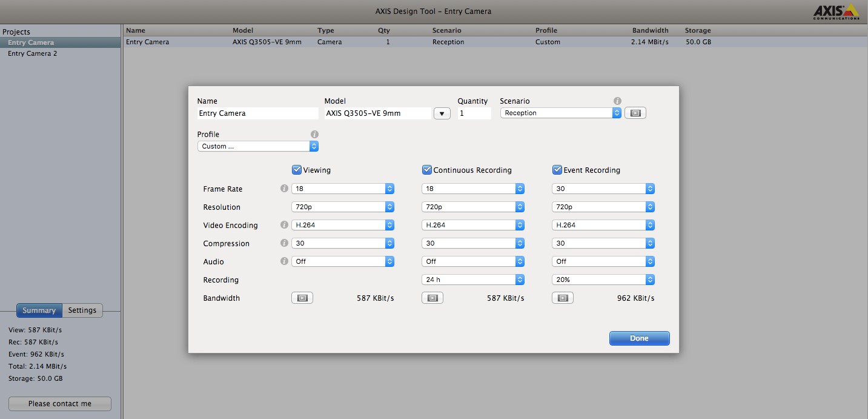Open the Continuous Recording Video Encoding dropdown

tap(473, 225)
